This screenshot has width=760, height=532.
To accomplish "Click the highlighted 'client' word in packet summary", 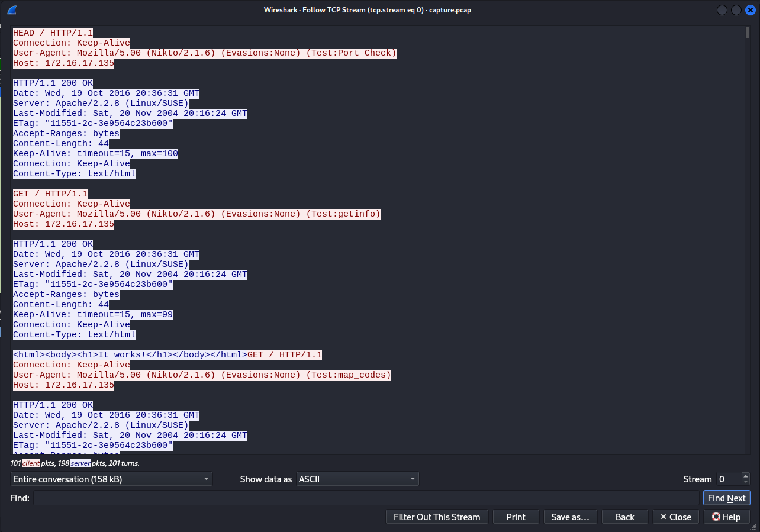I will pyautogui.click(x=31, y=463).
